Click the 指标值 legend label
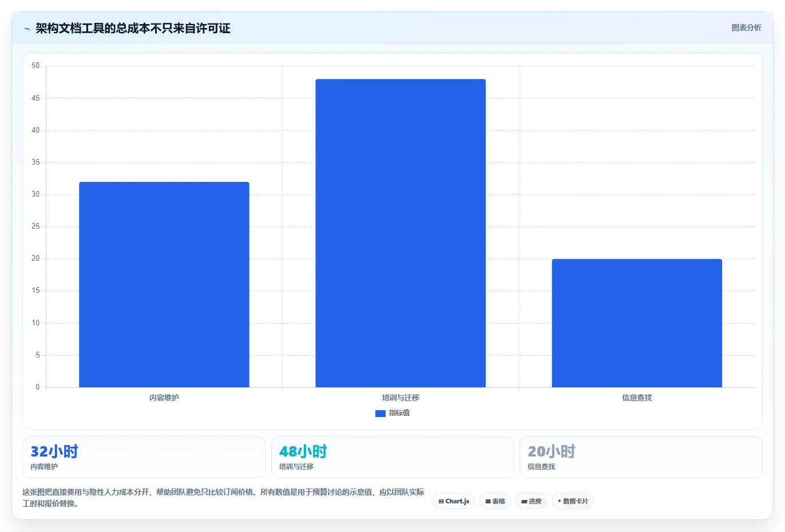 click(399, 413)
